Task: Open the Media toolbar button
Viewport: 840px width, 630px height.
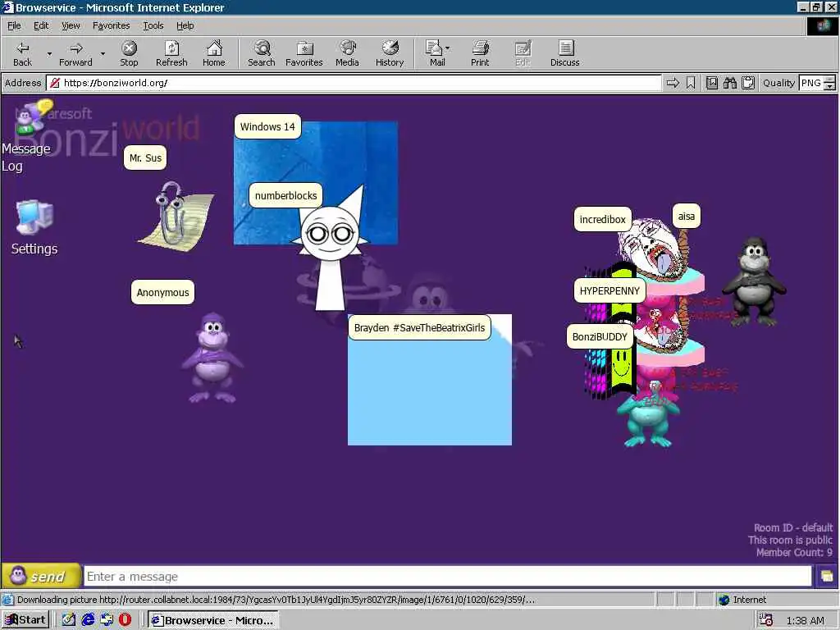Action: click(347, 53)
